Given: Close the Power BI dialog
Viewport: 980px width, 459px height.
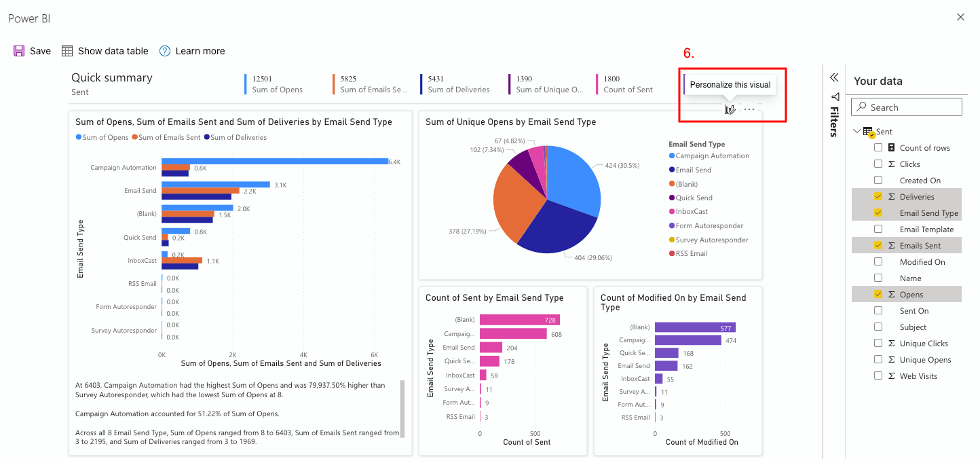Looking at the screenshot, I should 960,17.
